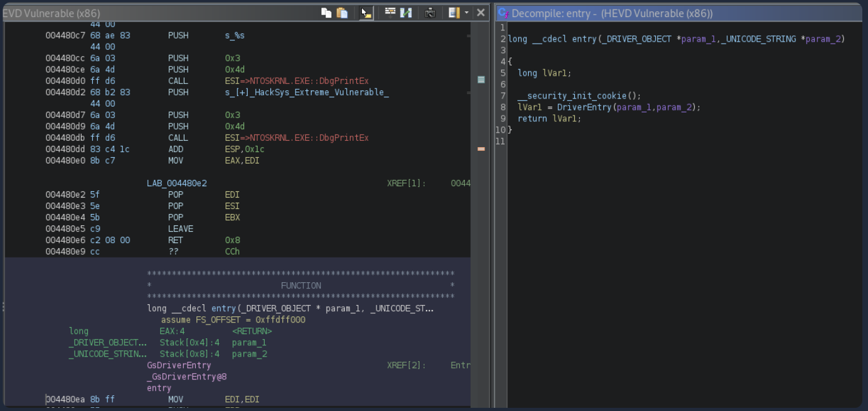Viewport: 868px width, 411px height.
Task: Click DriverEntry call in decompiled code
Action: point(584,107)
